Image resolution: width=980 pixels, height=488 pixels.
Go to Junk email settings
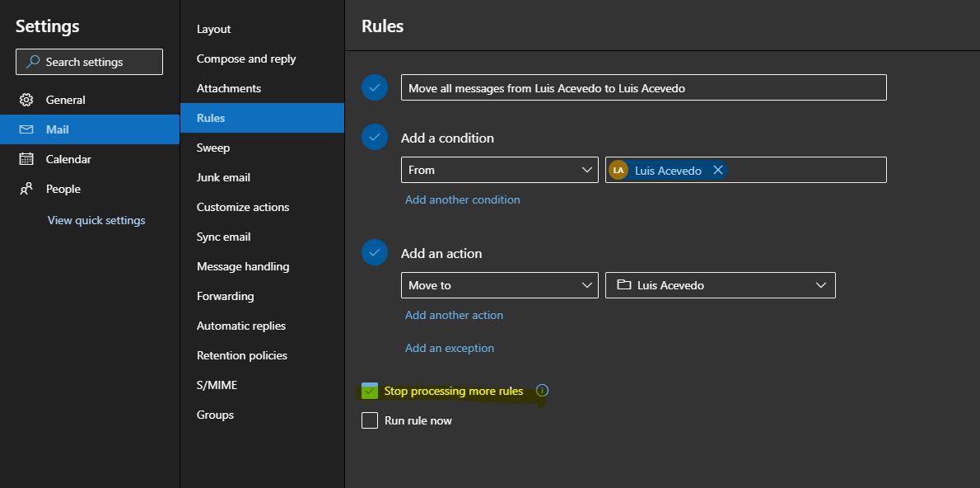coord(262,177)
